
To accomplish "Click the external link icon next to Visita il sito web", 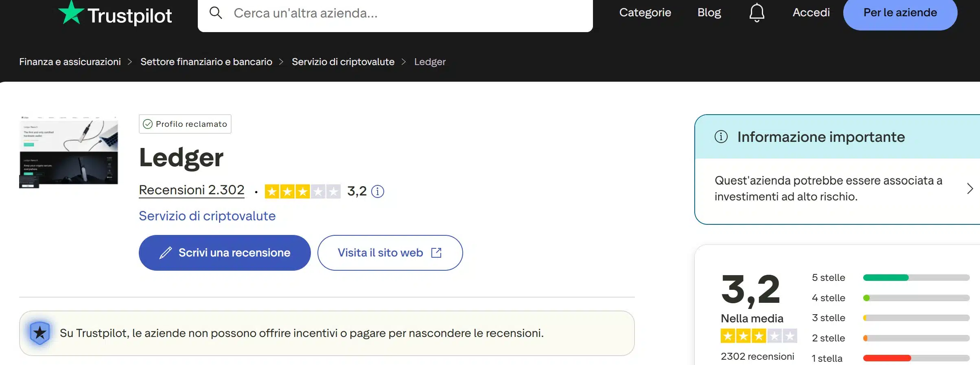I will coord(436,252).
